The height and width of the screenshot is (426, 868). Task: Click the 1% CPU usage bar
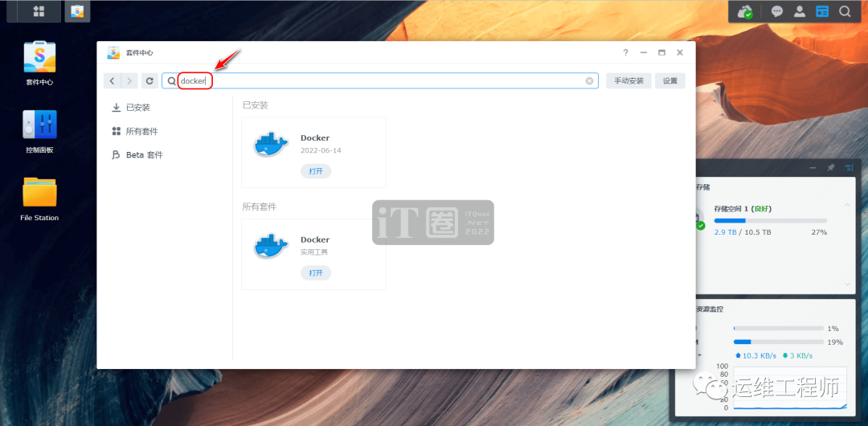(778, 329)
